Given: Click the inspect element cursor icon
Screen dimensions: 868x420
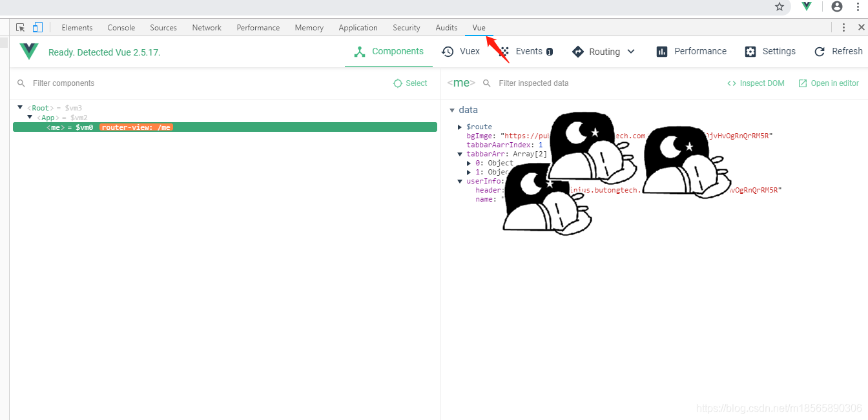Looking at the screenshot, I should [x=21, y=27].
